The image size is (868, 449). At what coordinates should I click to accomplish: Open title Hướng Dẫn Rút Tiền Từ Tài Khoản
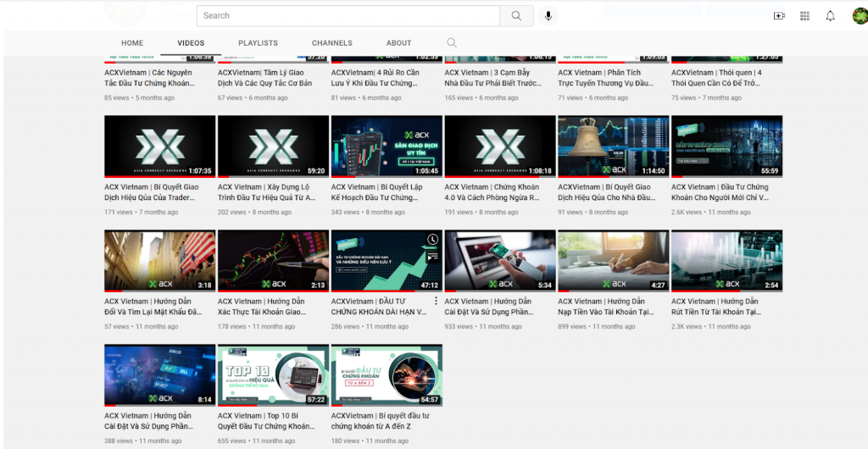(716, 307)
